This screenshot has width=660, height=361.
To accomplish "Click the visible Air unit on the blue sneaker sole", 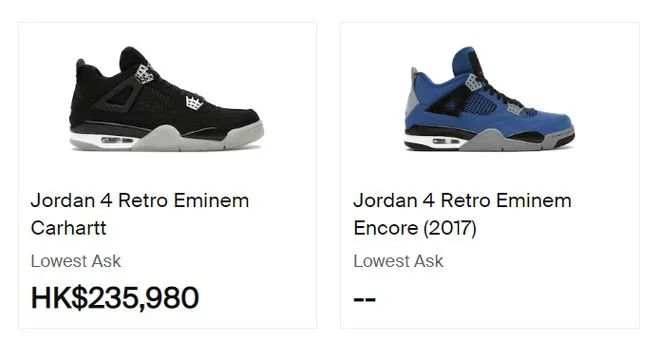I will 446,141.
